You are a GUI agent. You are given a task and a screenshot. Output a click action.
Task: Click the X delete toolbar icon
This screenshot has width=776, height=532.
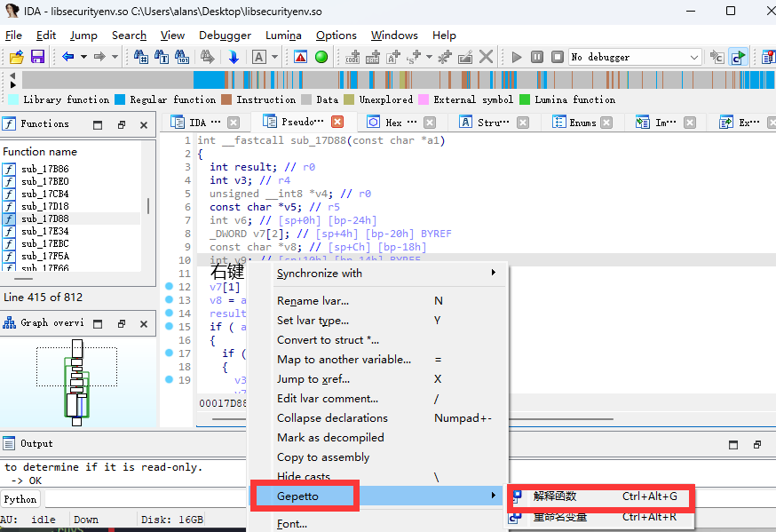point(486,57)
